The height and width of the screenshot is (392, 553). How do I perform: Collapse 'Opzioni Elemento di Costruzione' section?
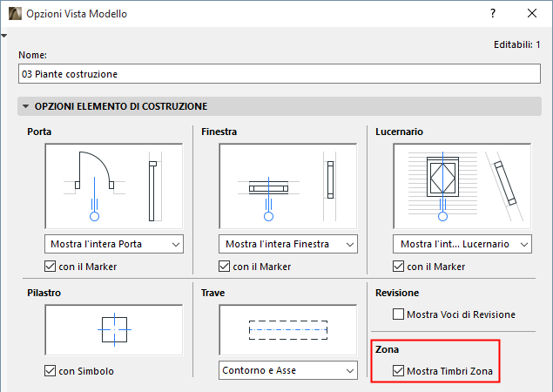[26, 106]
